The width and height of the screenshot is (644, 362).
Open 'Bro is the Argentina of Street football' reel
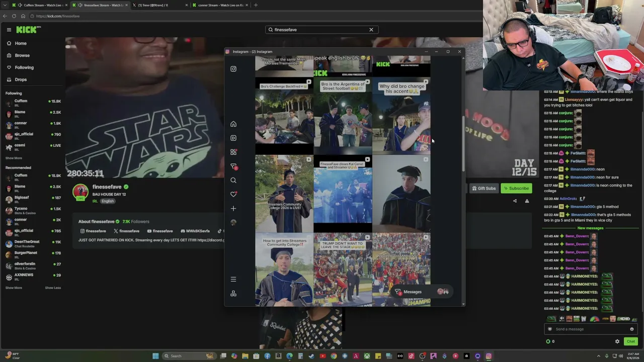point(343,115)
